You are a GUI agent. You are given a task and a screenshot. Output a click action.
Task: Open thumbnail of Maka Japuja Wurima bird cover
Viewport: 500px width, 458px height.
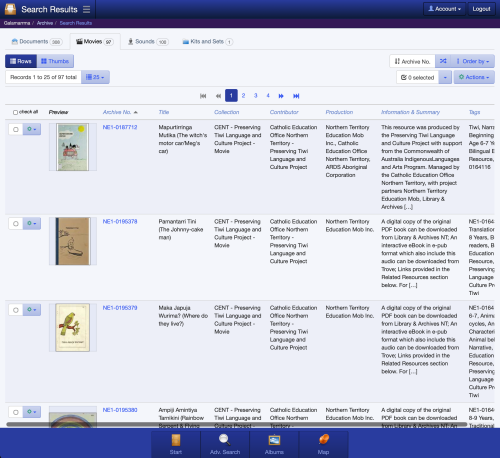tap(73, 327)
